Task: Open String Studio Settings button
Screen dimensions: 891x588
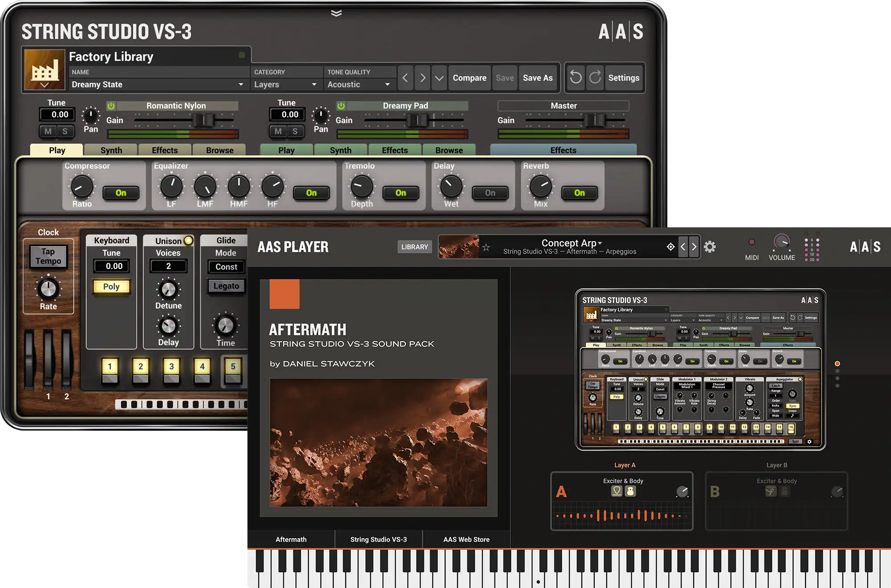Action: tap(624, 78)
